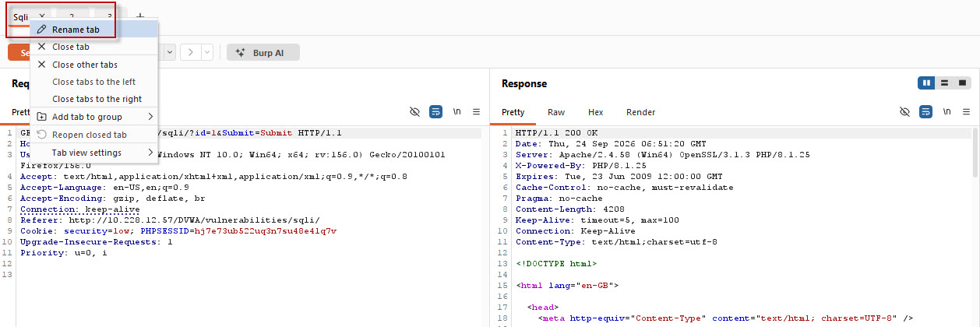Choose Rename tab from context menu
Image resolution: width=980 pixels, height=327 pixels.
click(94, 30)
